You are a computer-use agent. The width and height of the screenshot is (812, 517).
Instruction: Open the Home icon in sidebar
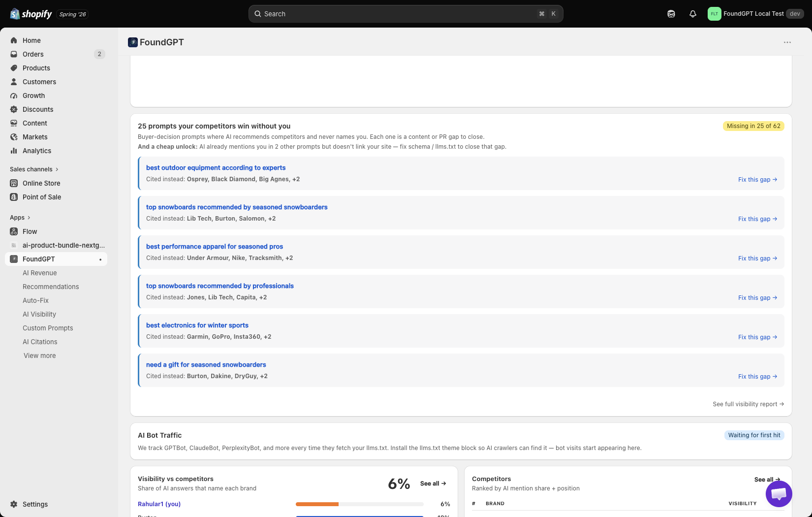click(14, 40)
